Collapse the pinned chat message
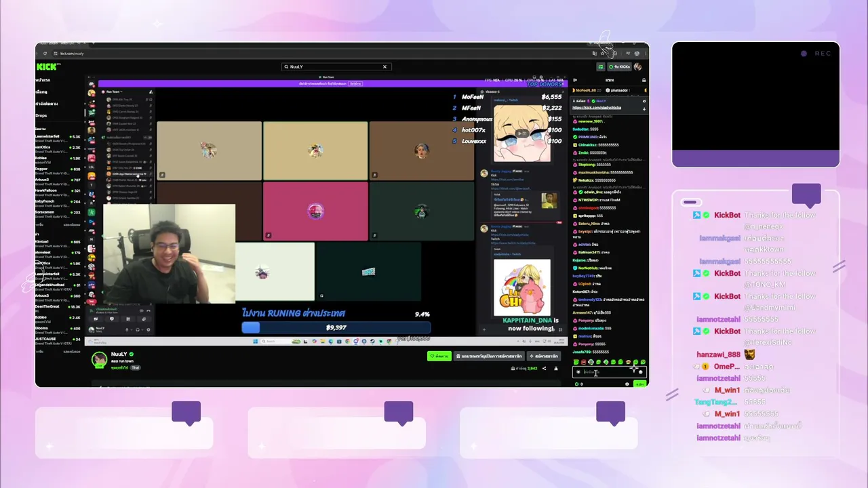Screen dimensions: 868x488 [x=644, y=108]
